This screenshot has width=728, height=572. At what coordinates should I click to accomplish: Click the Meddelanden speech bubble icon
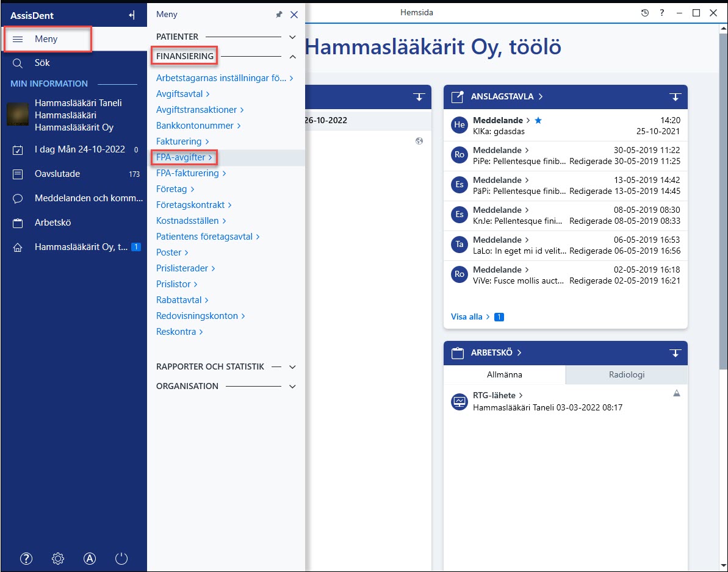point(18,199)
